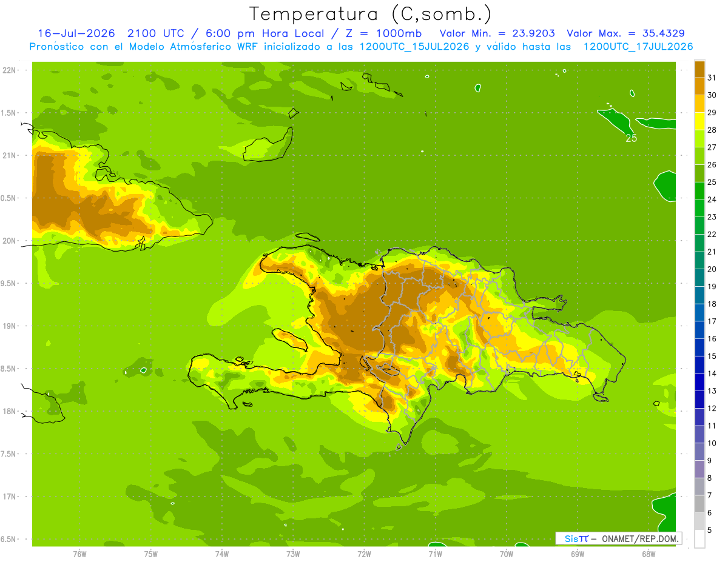Click the '5' colorbar label
Viewport: 728px width, 562px height.
pos(710,530)
